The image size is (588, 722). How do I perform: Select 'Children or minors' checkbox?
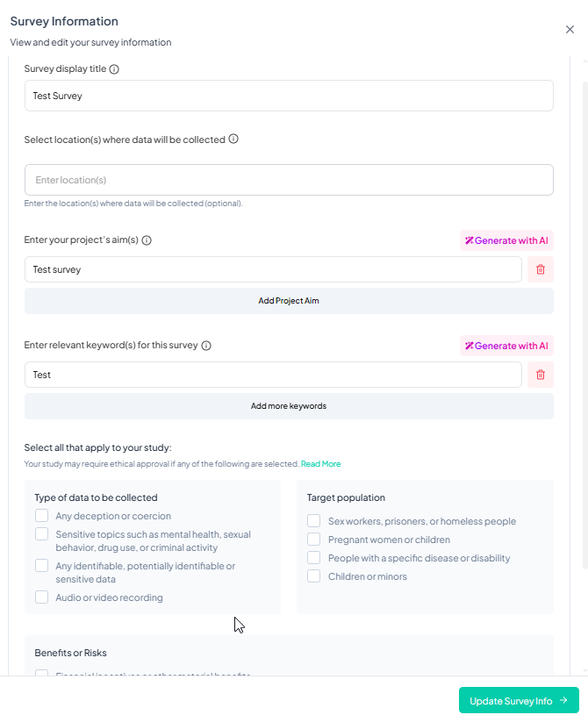[313, 576]
